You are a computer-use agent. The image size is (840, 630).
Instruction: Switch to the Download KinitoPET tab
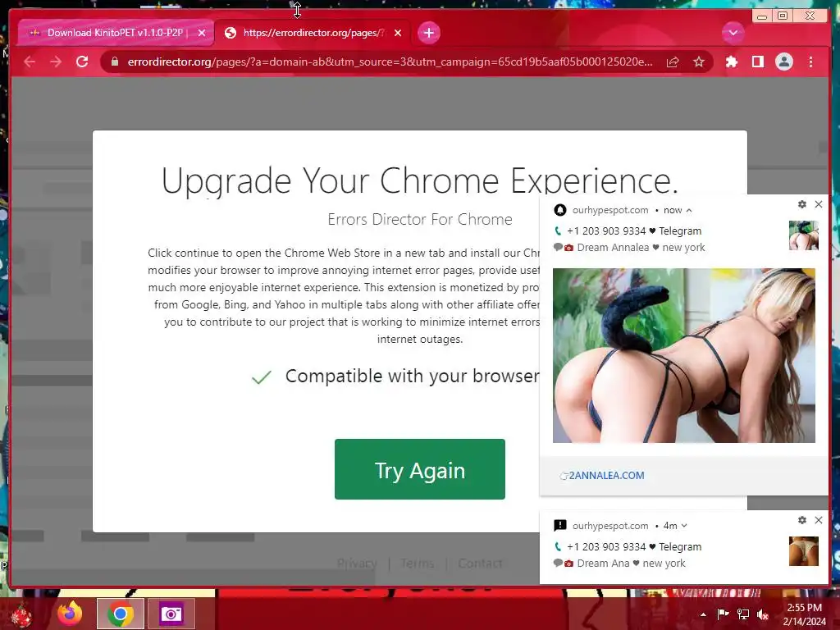point(116,33)
